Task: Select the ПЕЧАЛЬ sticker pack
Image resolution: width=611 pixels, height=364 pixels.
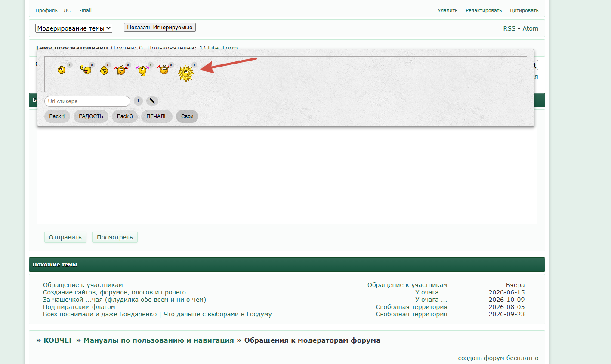Action: point(157,116)
